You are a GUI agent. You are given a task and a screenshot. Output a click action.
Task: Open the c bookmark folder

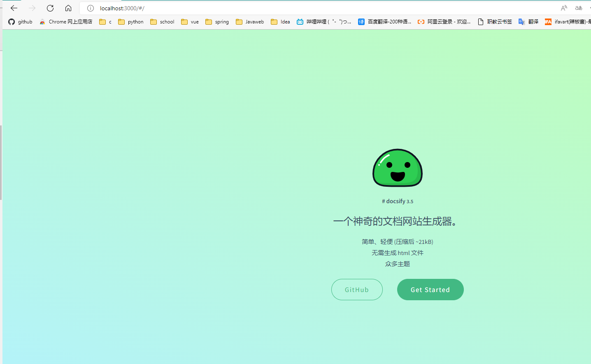pyautogui.click(x=105, y=22)
